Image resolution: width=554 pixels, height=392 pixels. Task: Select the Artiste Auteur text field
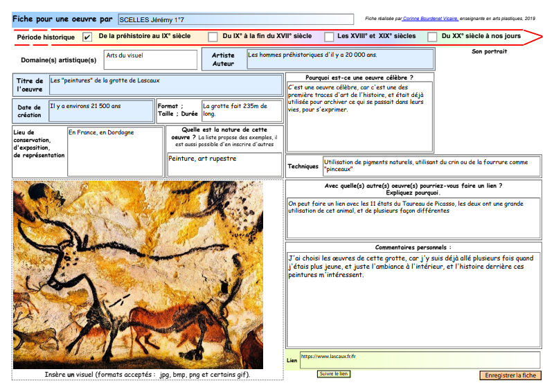pos(340,59)
